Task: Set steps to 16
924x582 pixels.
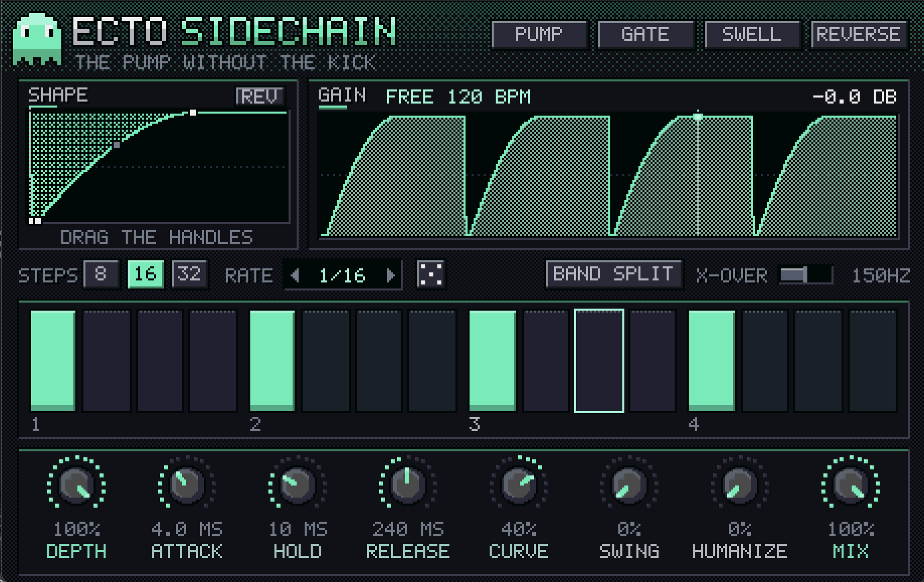Action: (x=145, y=274)
